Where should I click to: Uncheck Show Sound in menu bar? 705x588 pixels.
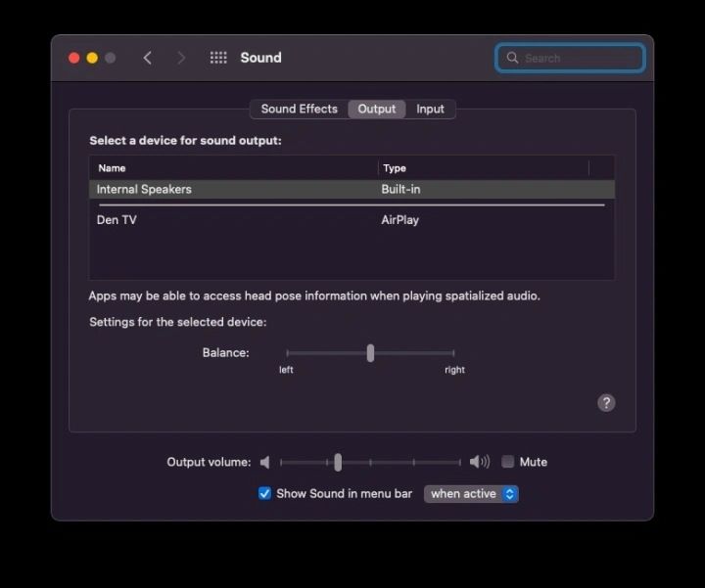(264, 494)
